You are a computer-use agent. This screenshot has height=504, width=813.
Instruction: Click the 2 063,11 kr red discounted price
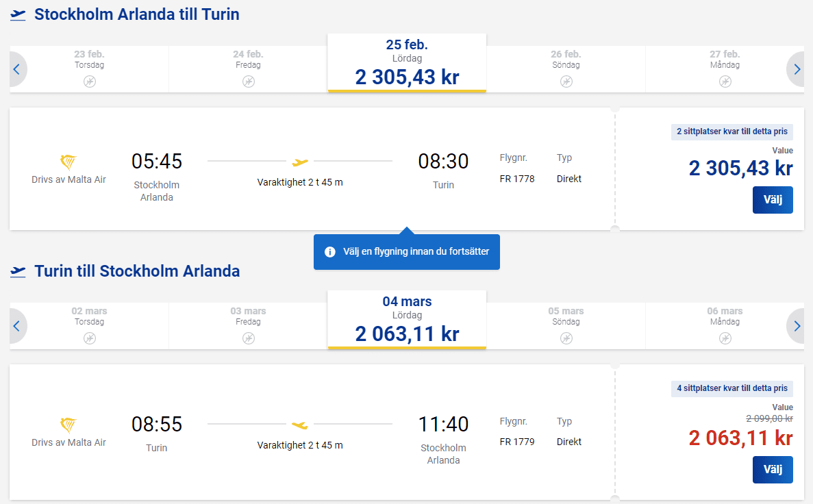pyautogui.click(x=740, y=438)
